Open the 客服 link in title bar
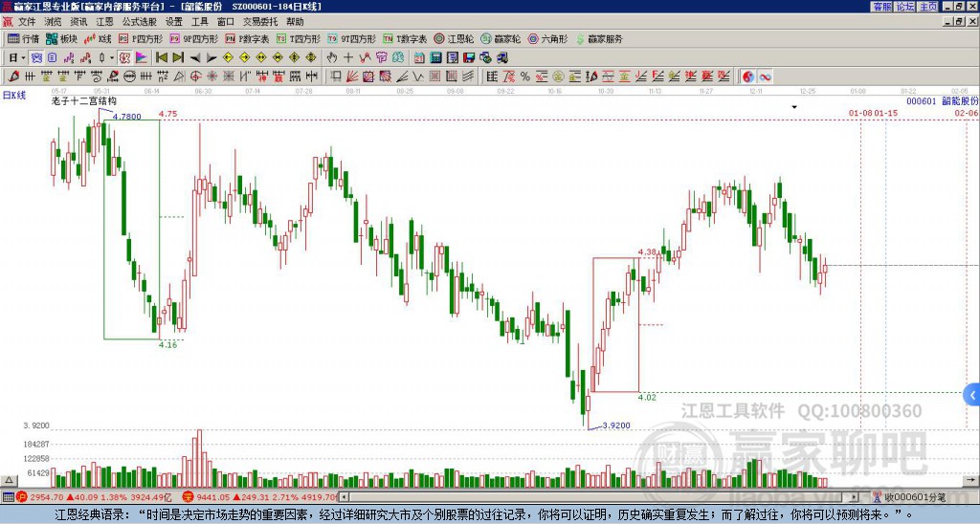980x524 pixels. (881, 7)
